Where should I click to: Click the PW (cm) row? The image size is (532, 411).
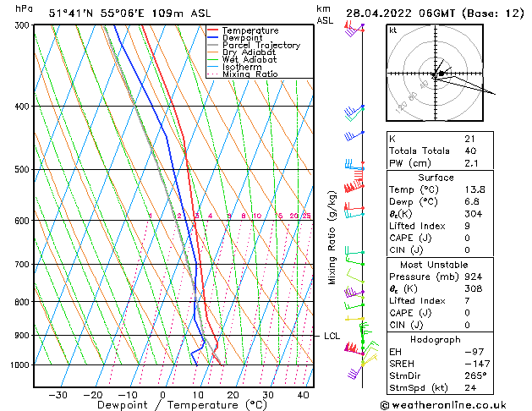click(x=440, y=163)
